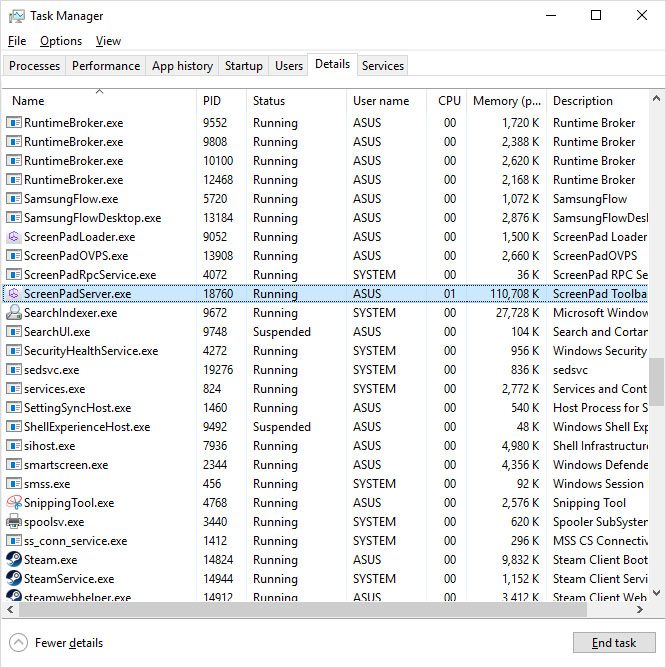Screen dimensions: 666x668
Task: Sort by the Name column header
Action: 100,101
